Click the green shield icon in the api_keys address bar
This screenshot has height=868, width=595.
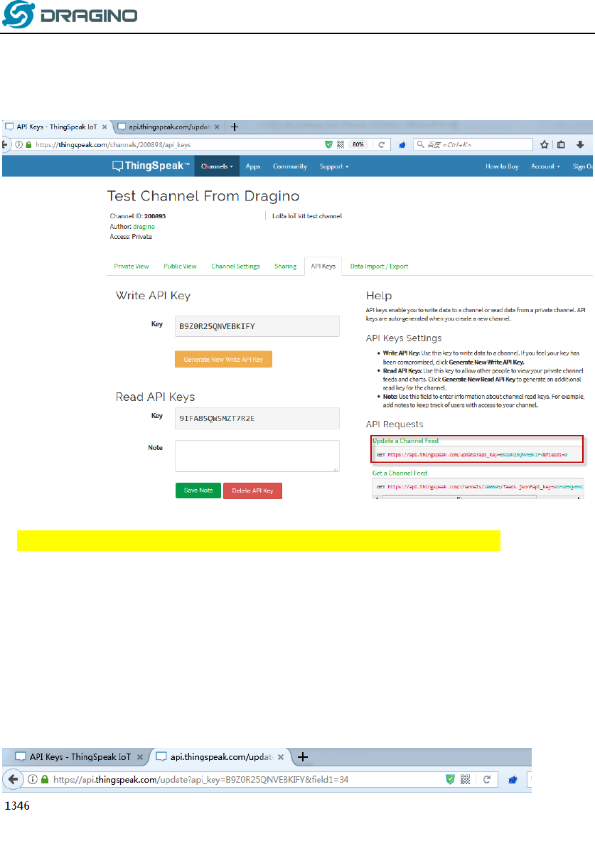coord(328,144)
